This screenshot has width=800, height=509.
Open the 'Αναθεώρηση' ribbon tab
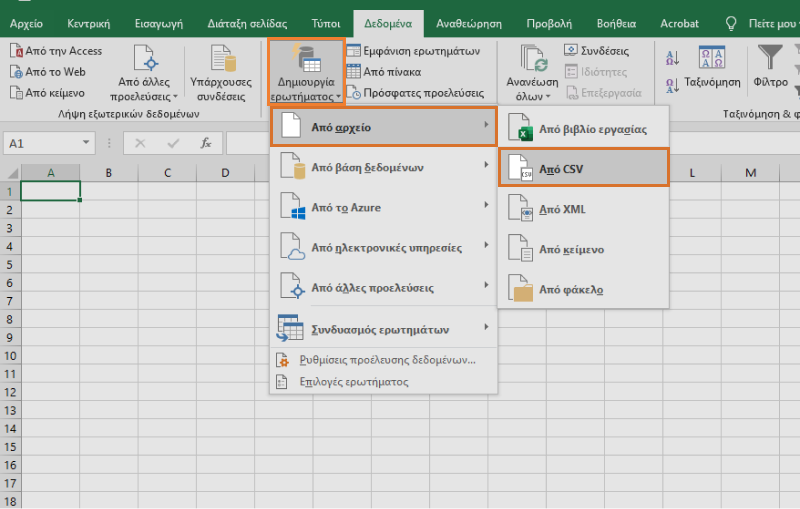468,22
